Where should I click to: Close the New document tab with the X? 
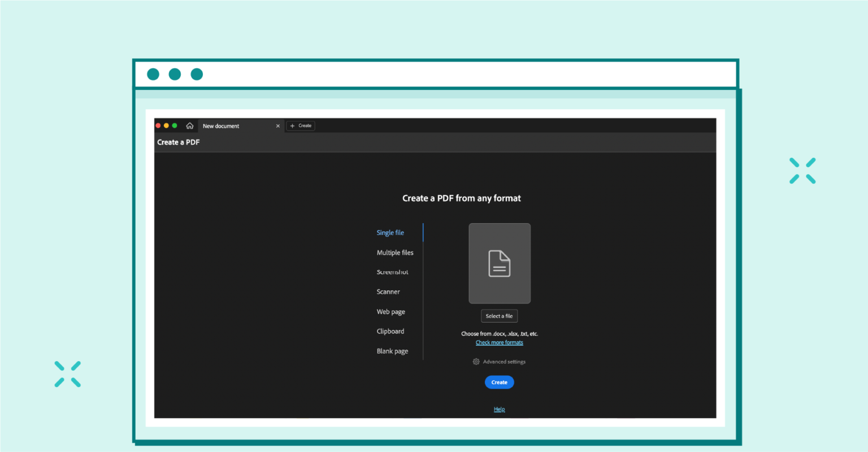pos(277,125)
